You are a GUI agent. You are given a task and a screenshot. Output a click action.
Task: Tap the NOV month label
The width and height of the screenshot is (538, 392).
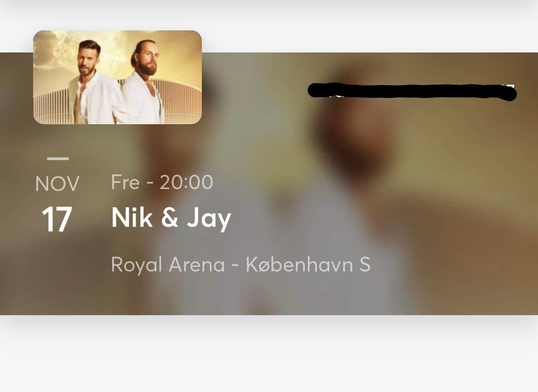click(57, 184)
